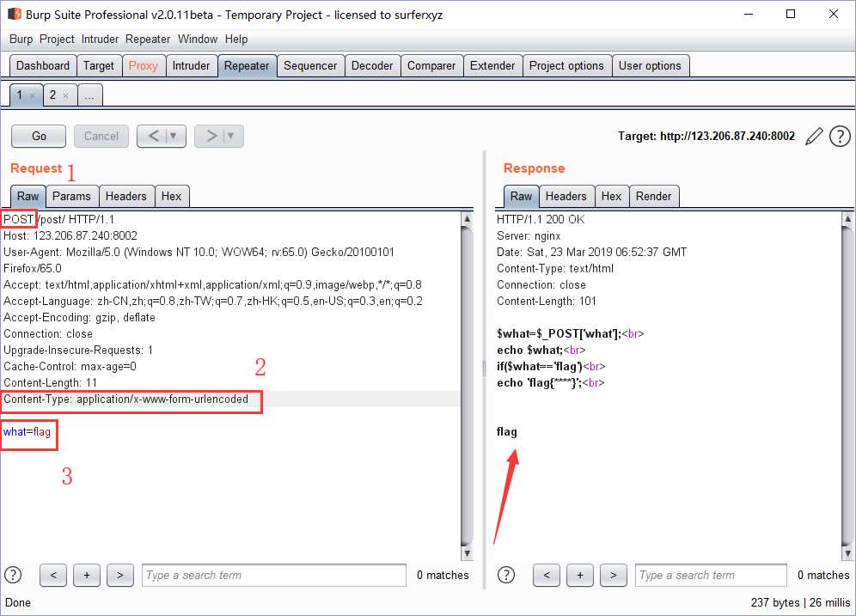Click the what=flag request body text
Image resolution: width=856 pixels, height=616 pixels.
(x=27, y=432)
